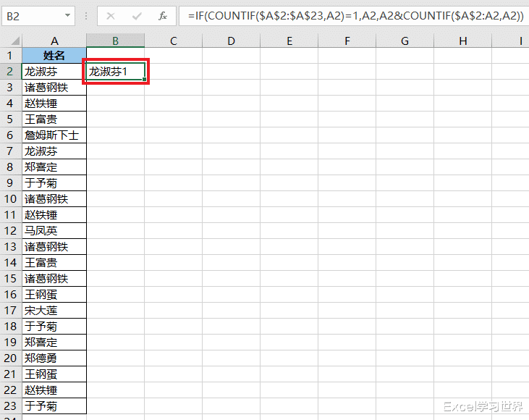Click cell A15 with 诸葛钢铁
The image size is (529, 420).
pos(54,279)
